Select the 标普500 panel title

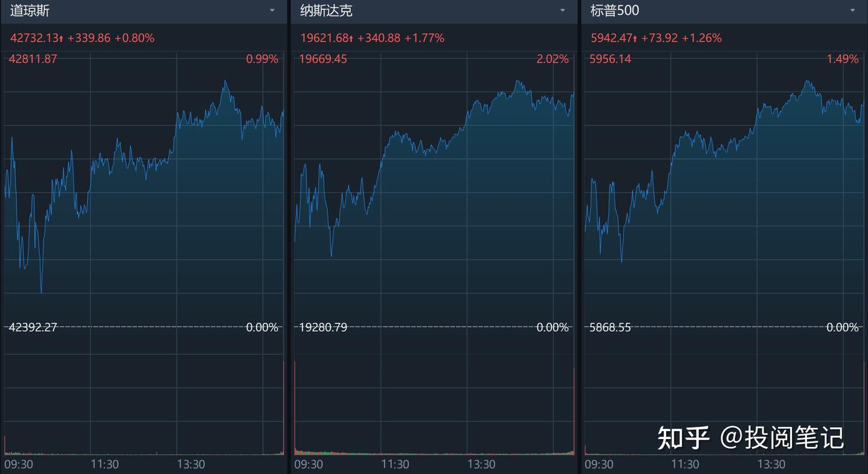[615, 11]
